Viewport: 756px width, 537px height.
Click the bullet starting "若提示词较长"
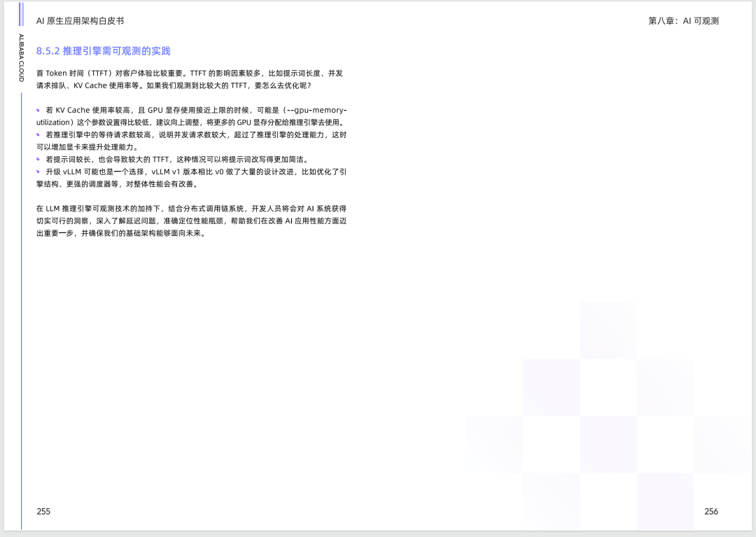tap(173, 160)
